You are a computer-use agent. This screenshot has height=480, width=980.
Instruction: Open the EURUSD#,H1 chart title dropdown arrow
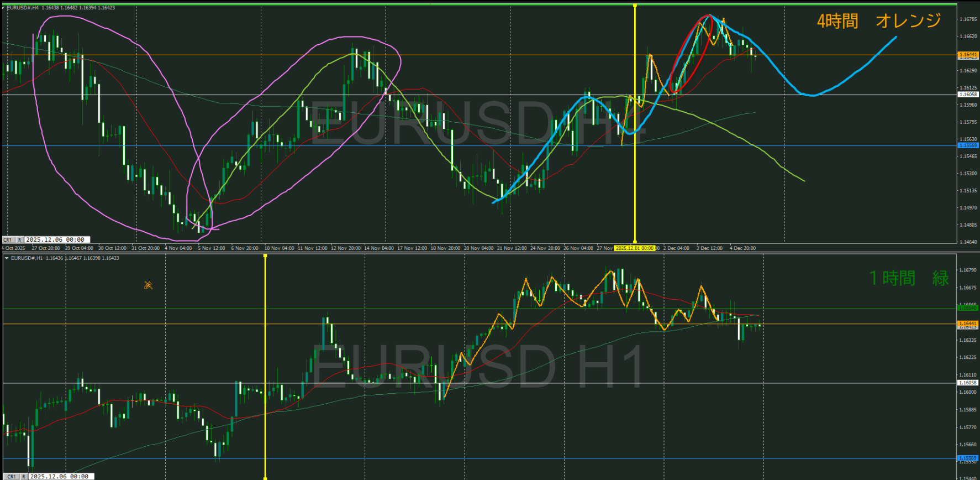click(7, 258)
